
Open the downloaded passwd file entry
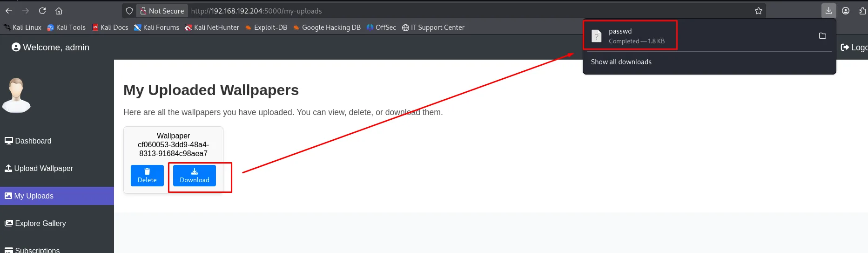[x=698, y=36]
